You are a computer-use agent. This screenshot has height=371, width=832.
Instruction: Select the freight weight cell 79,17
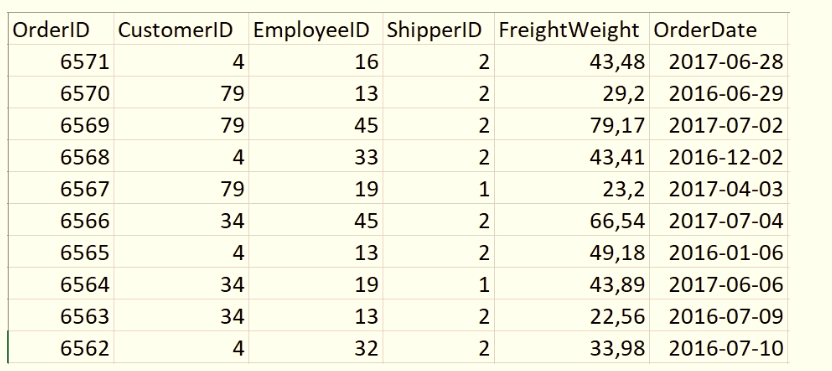pos(572,125)
